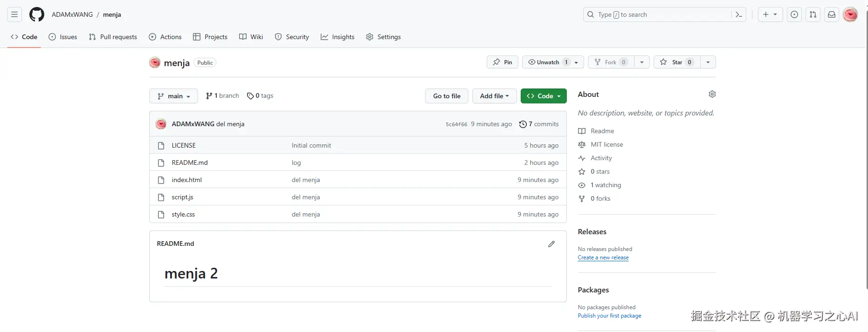Click the file icon for script.js
The width and height of the screenshot is (868, 332).
click(x=161, y=197)
